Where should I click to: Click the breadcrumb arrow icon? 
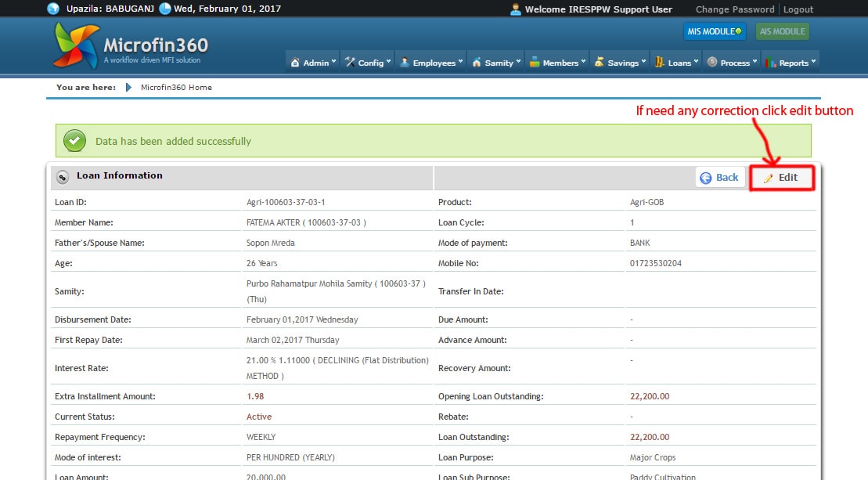(128, 88)
